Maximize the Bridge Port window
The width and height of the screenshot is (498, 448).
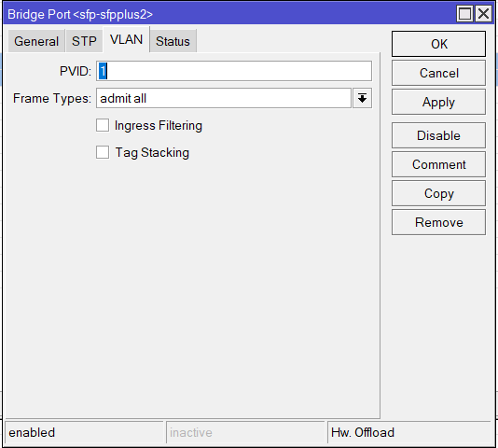pyautogui.click(x=464, y=14)
